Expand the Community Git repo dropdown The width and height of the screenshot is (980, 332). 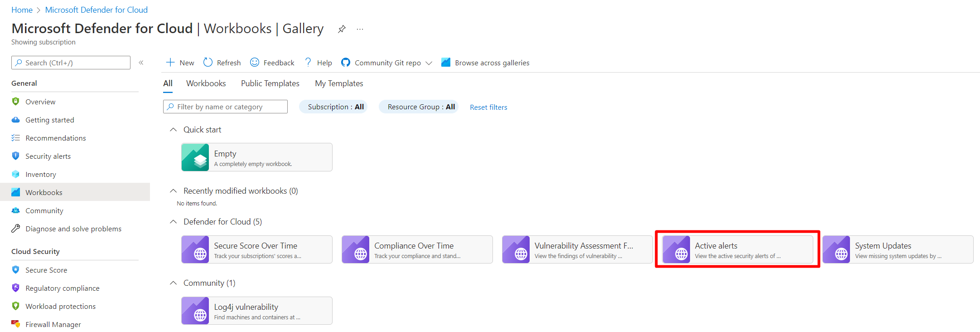click(x=429, y=63)
